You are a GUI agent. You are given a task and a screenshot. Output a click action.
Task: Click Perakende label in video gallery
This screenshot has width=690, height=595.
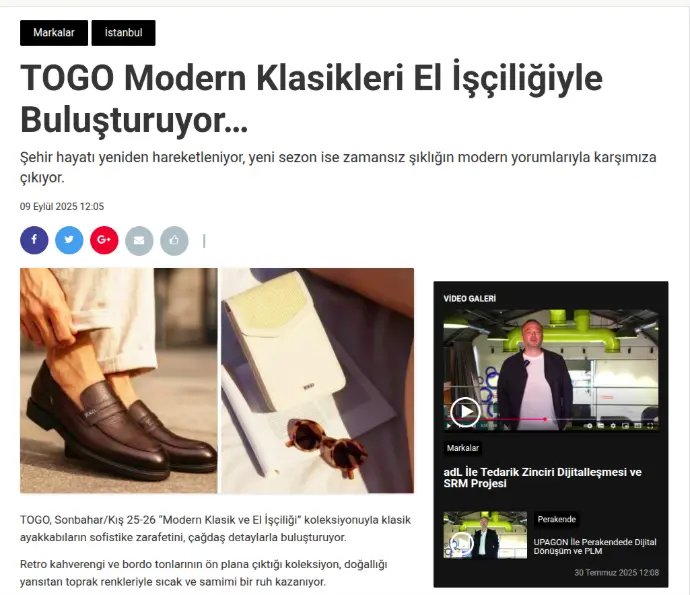(557, 519)
